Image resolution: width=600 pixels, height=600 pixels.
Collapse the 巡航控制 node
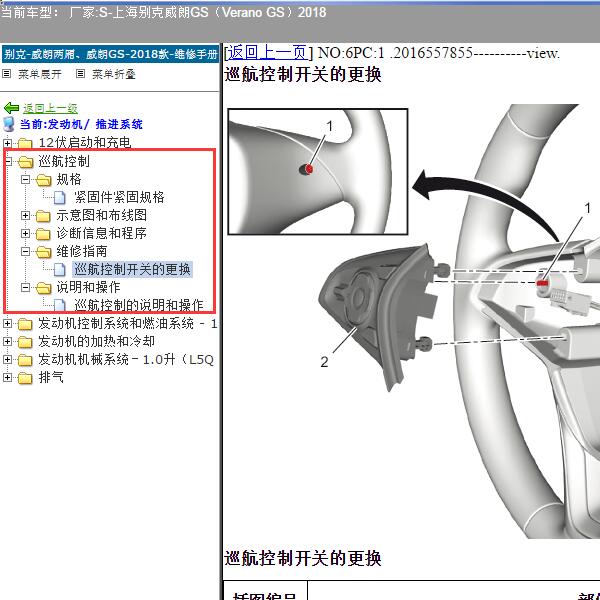point(8,162)
